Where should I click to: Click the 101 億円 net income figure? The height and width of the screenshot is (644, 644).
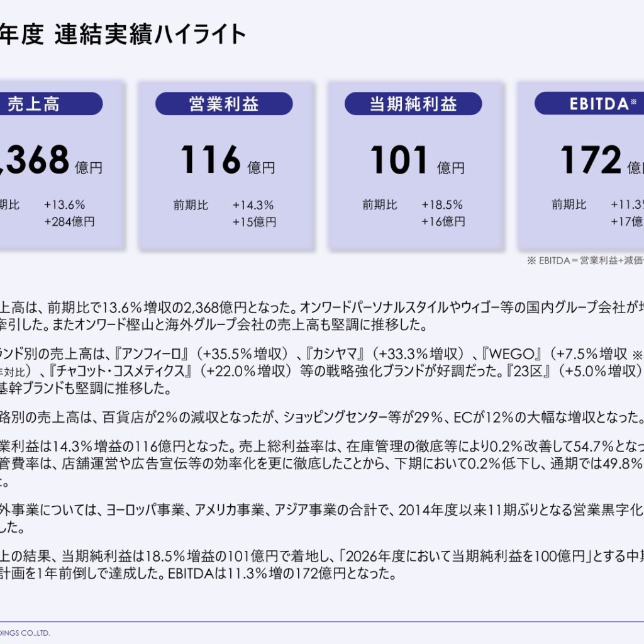(418, 160)
